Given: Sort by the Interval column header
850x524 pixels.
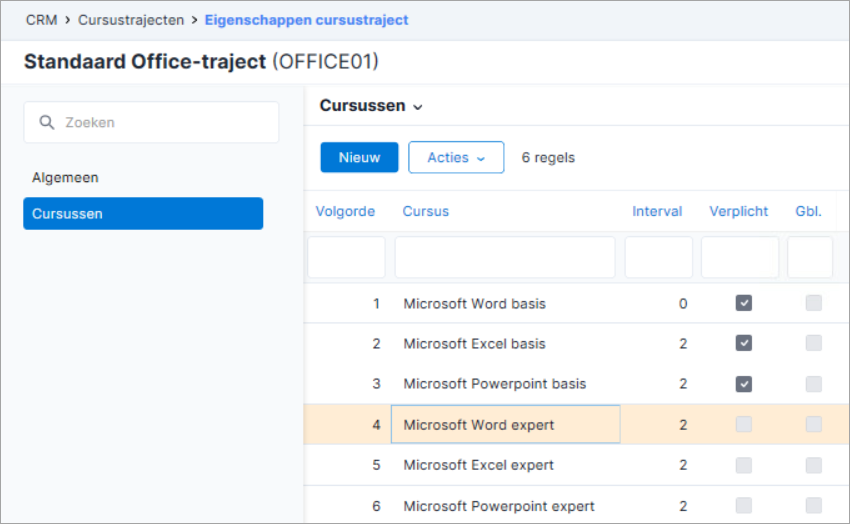Looking at the screenshot, I should coord(657,211).
